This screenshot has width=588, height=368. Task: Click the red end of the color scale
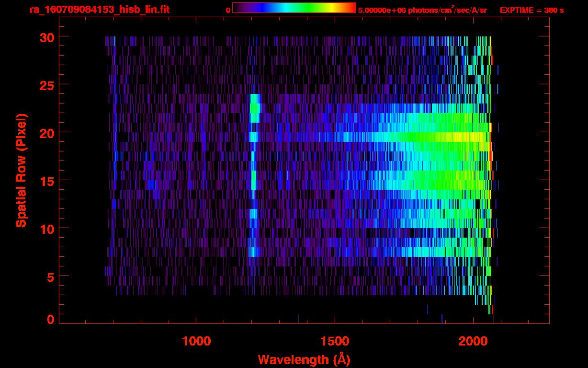pyautogui.click(x=352, y=8)
